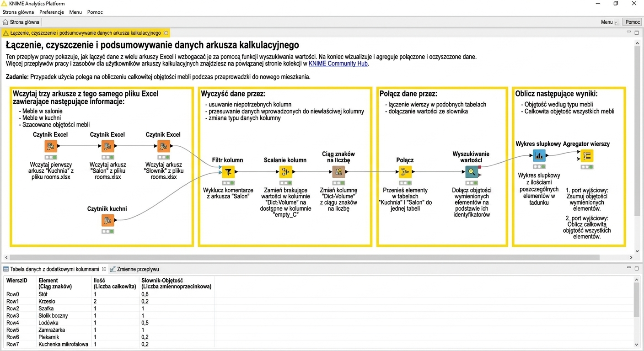
Task: Select the Czytnik kuchni node icon
Action: coord(107,221)
